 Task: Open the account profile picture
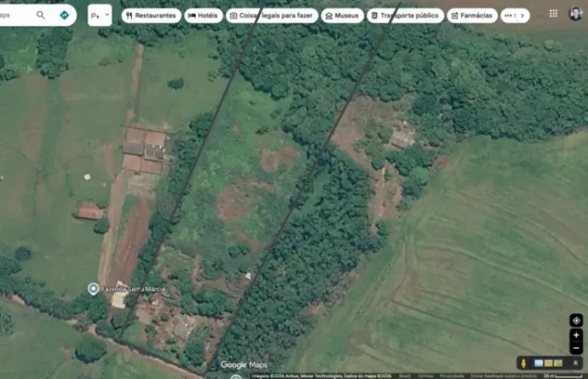(575, 14)
